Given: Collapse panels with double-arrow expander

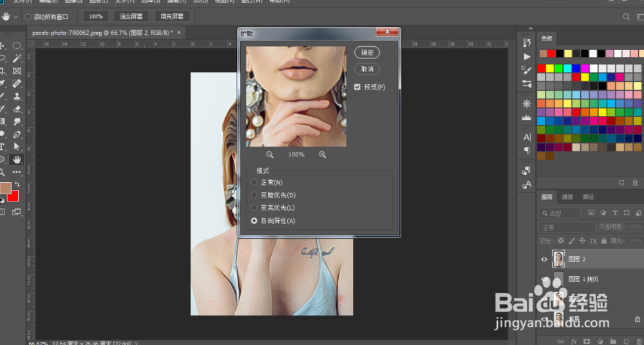Looking at the screenshot, I should pyautogui.click(x=531, y=28).
